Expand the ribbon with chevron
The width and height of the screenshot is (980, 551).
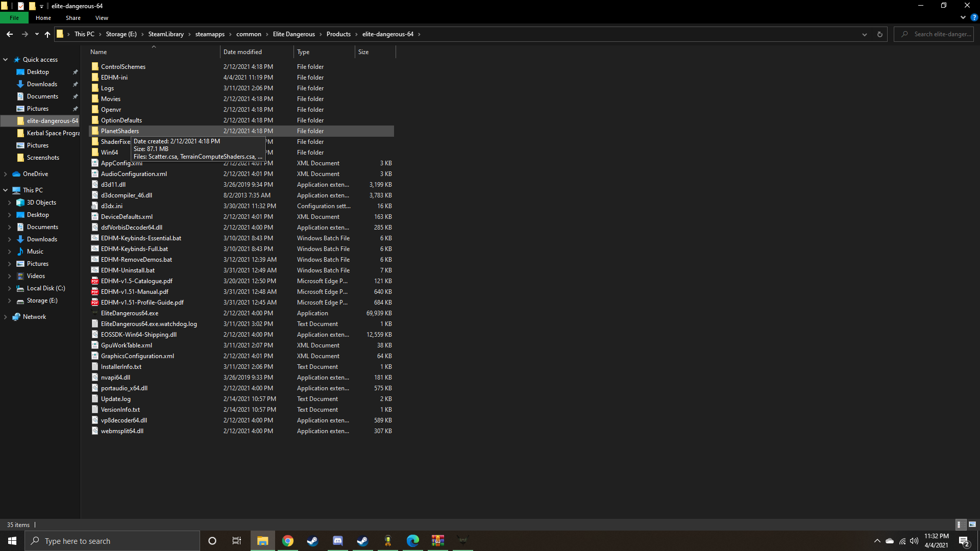click(x=963, y=17)
